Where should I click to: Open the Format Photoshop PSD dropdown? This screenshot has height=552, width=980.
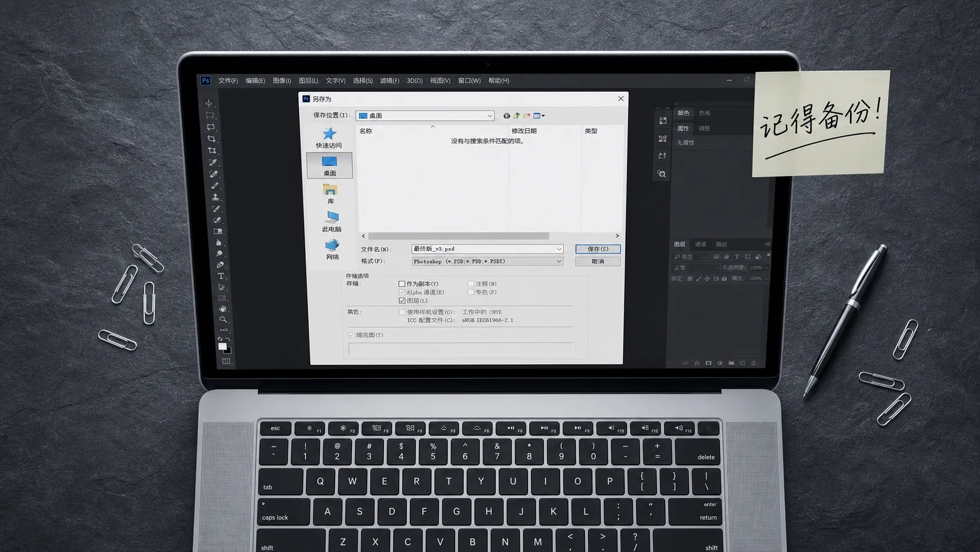(488, 262)
